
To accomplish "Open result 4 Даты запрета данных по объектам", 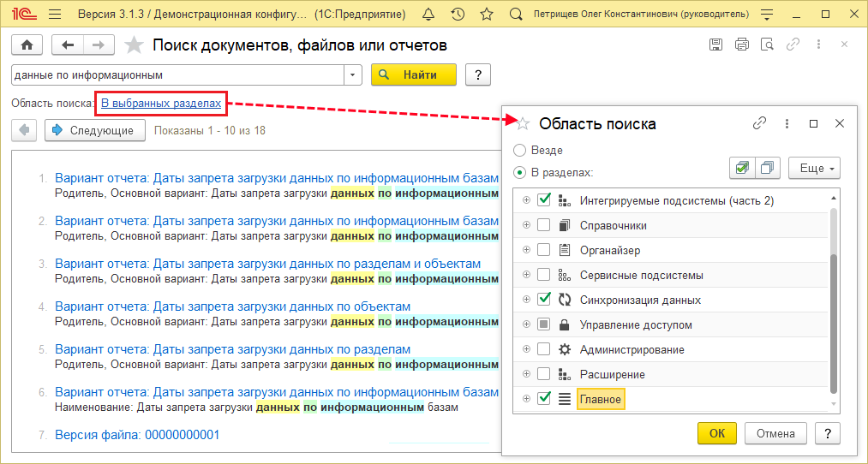I will tap(232, 306).
